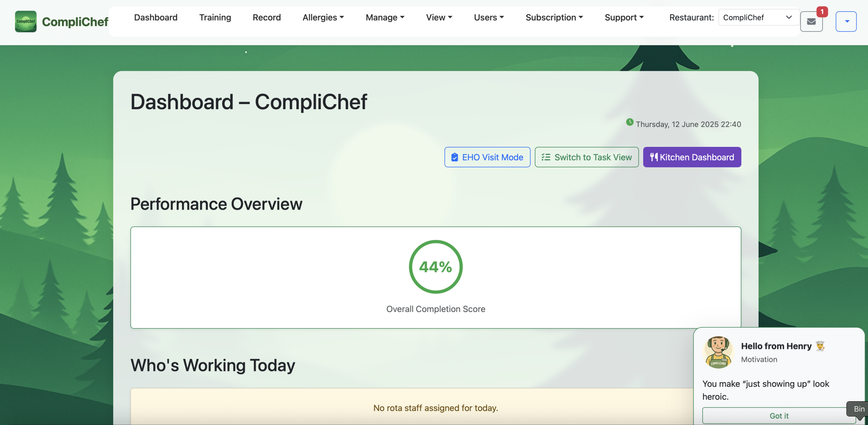Image resolution: width=868 pixels, height=425 pixels.
Task: Open the Support dropdown menu
Action: (624, 17)
